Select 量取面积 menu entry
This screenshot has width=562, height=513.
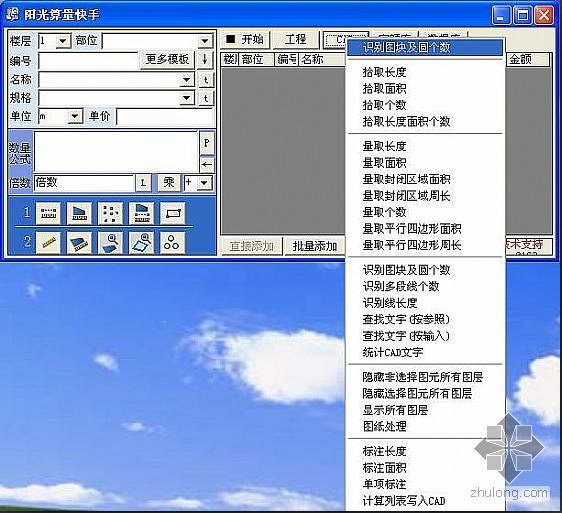pos(425,163)
